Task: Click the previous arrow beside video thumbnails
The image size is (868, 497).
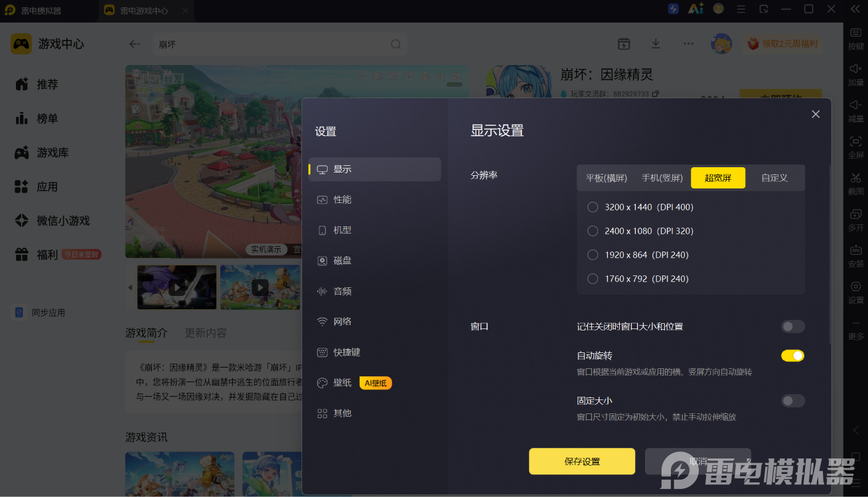Action: (x=130, y=287)
